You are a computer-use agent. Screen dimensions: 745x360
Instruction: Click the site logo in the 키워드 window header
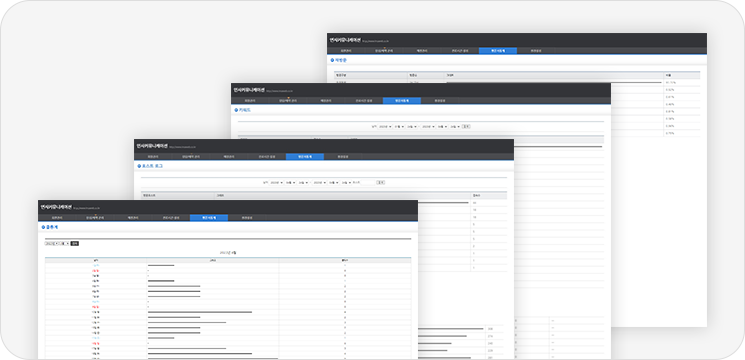(x=249, y=90)
